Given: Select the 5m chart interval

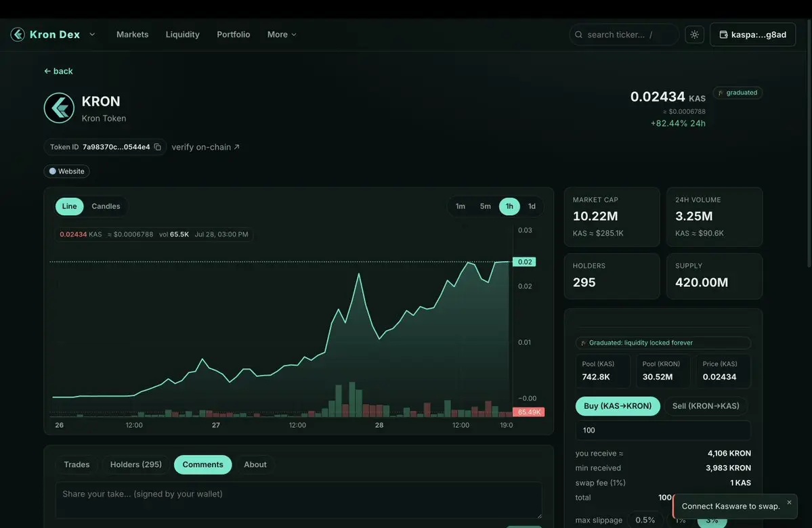Looking at the screenshot, I should point(485,206).
